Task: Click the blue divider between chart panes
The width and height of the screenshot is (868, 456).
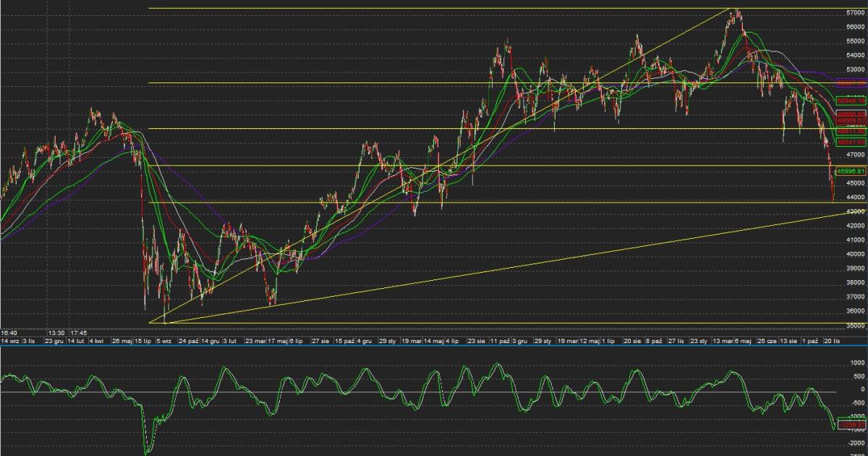Action: [x=434, y=347]
